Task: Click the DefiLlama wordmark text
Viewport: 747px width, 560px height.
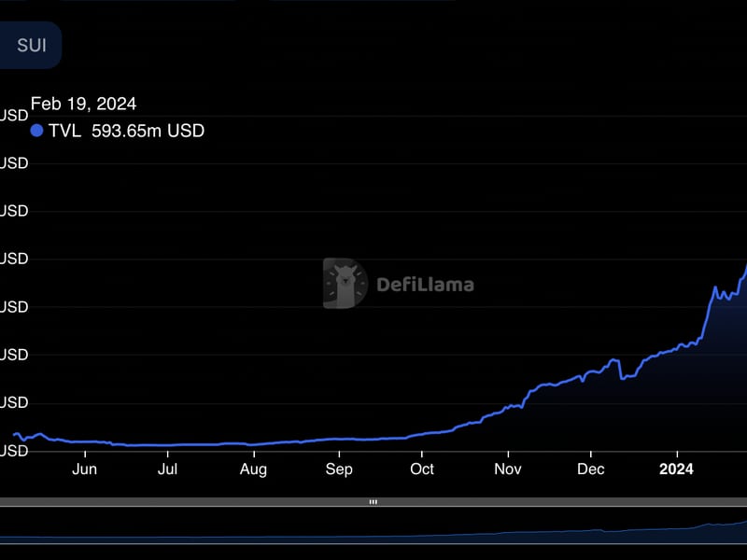Action: click(425, 285)
